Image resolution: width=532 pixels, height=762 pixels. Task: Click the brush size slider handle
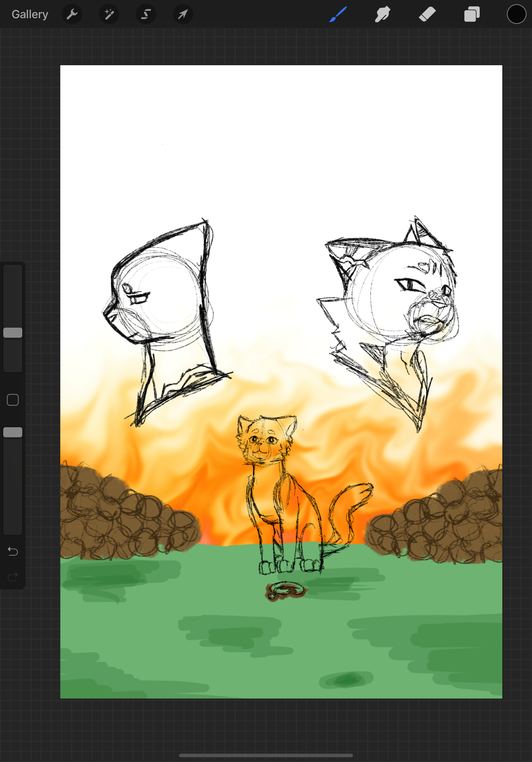(x=13, y=333)
